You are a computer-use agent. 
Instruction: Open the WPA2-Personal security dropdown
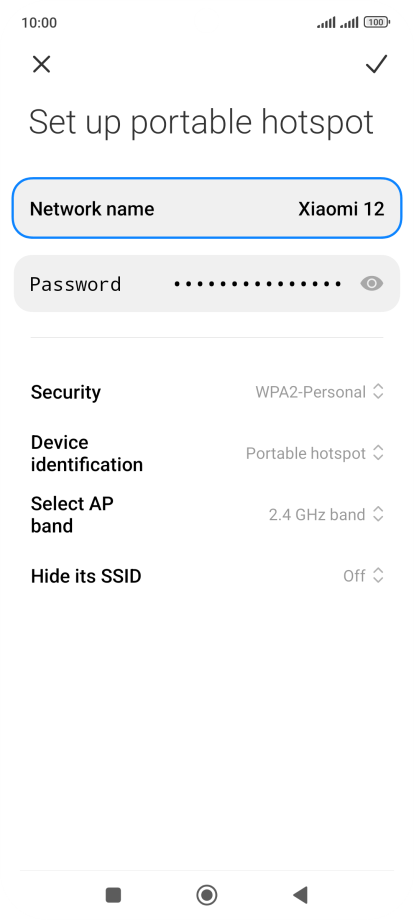(320, 392)
